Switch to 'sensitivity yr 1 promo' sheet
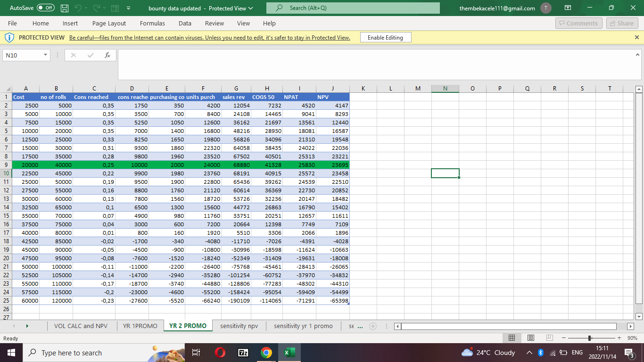 pos(303,326)
